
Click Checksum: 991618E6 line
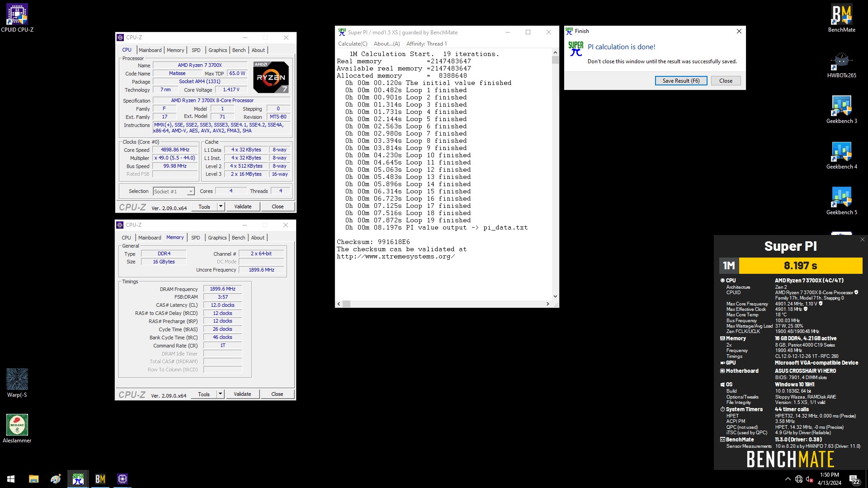pos(373,242)
